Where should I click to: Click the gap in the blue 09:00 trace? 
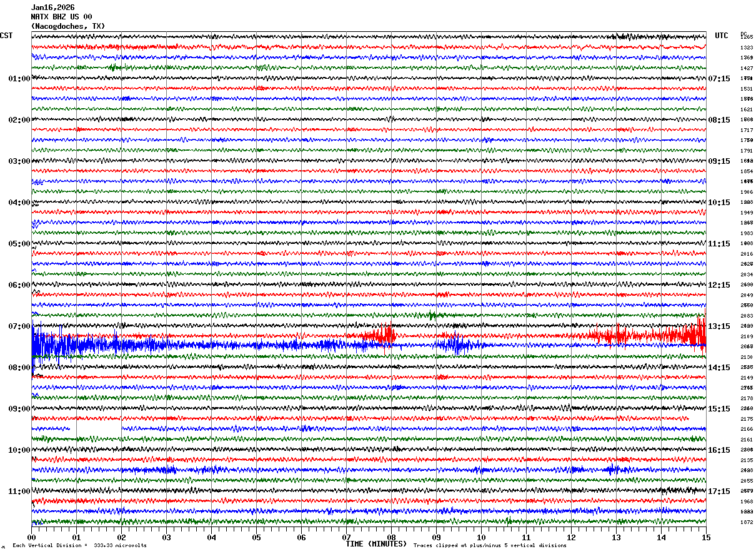[96, 429]
